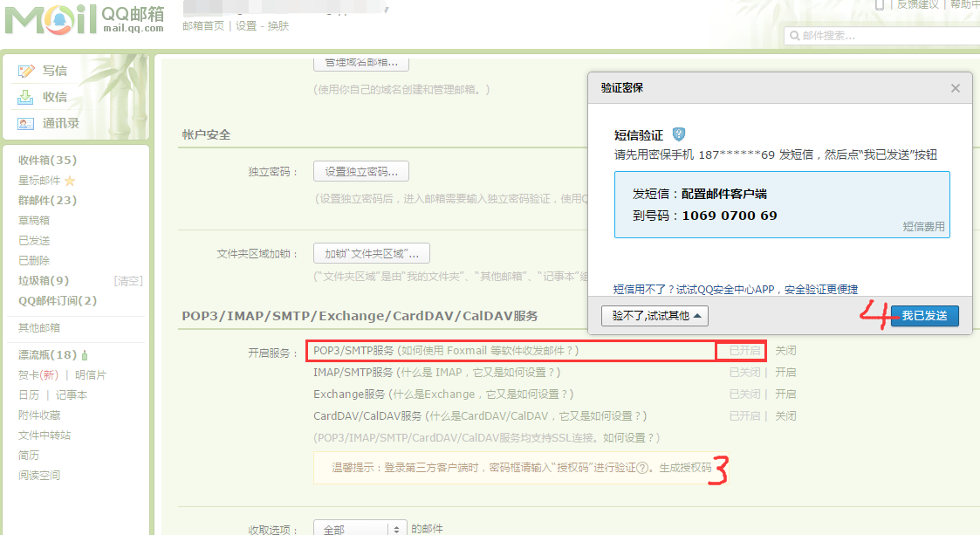Click the 管理域名邮箱... button
Viewport: 980px width, 535px height.
pyautogui.click(x=361, y=63)
